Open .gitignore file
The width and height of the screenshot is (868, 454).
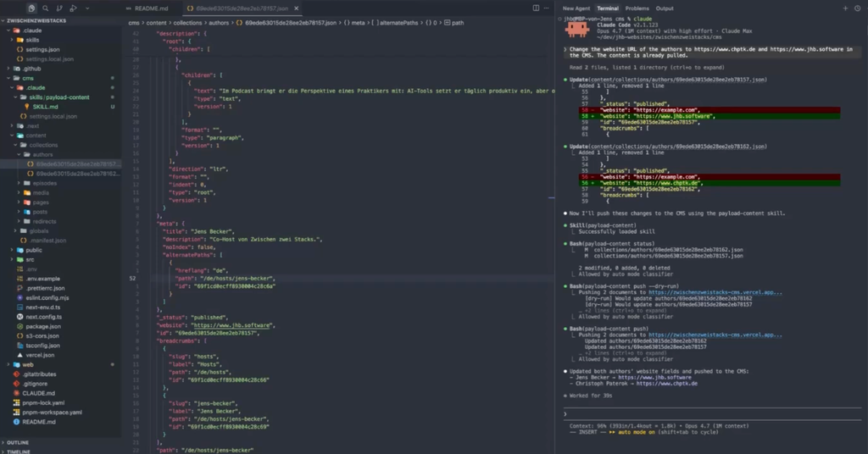(35, 384)
